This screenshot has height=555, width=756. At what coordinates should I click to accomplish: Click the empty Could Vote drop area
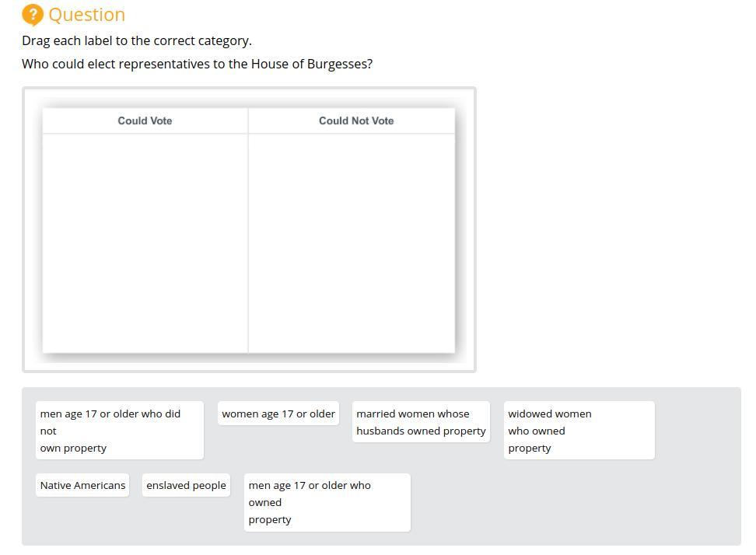coord(145,243)
